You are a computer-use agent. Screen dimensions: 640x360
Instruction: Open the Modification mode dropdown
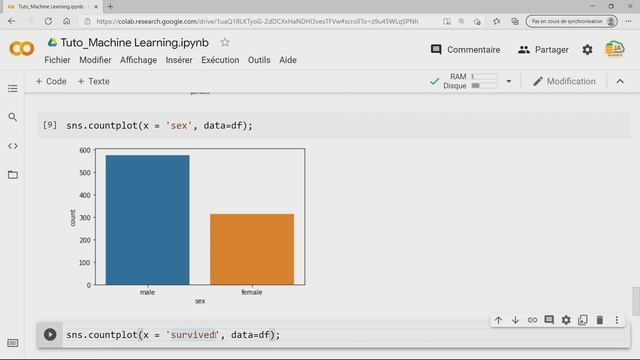click(564, 81)
